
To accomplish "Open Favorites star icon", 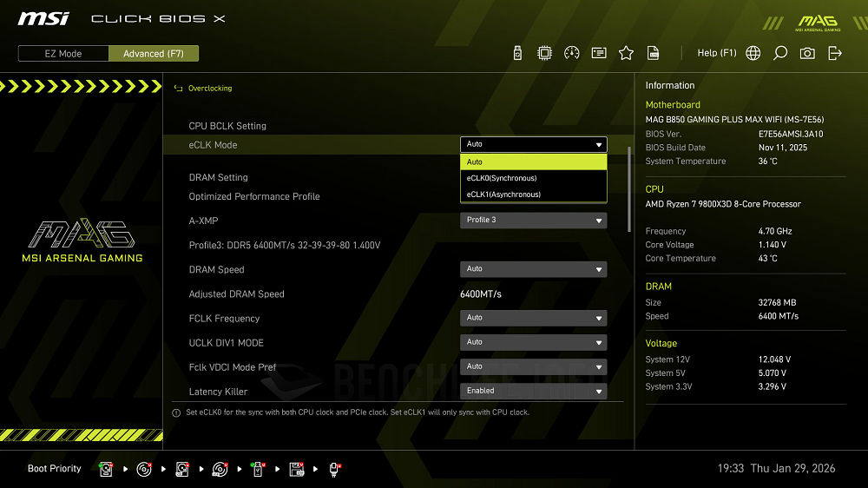I will 626,53.
